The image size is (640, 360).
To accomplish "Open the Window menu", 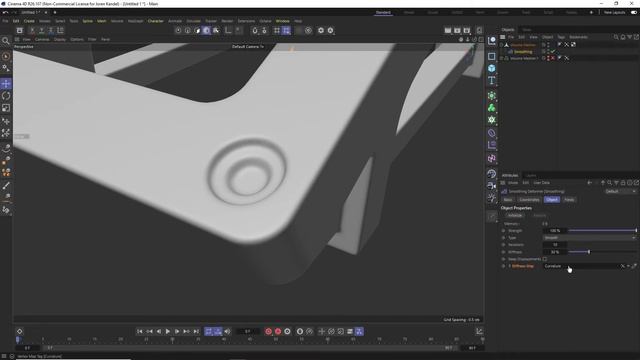I will tap(282, 21).
